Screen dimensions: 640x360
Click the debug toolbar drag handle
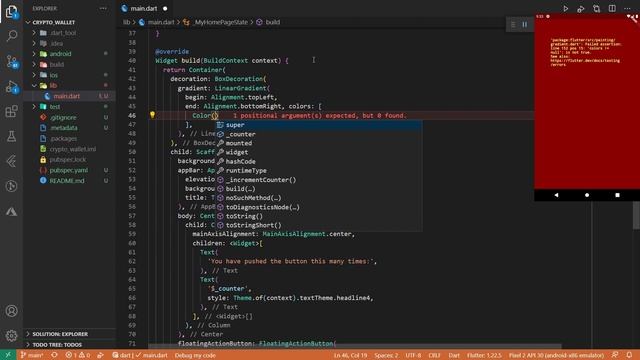(513, 24)
